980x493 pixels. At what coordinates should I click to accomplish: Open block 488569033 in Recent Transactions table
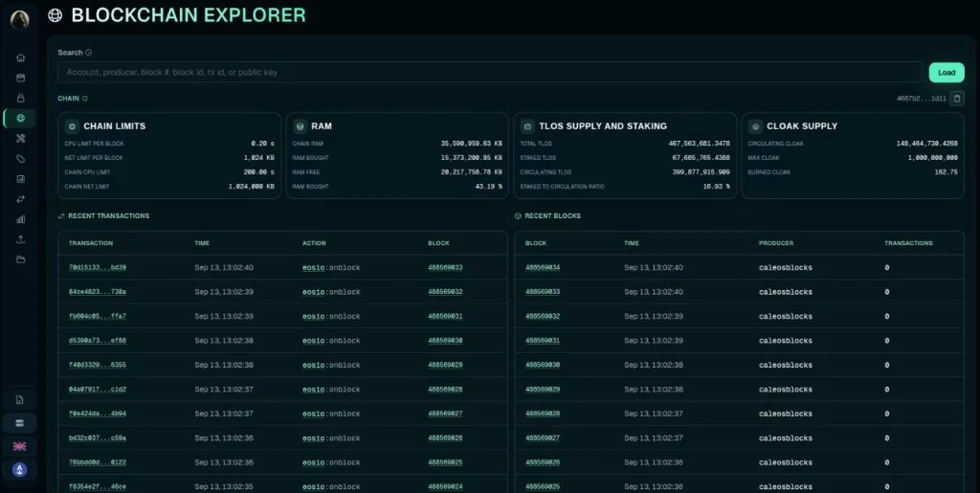coord(446,267)
